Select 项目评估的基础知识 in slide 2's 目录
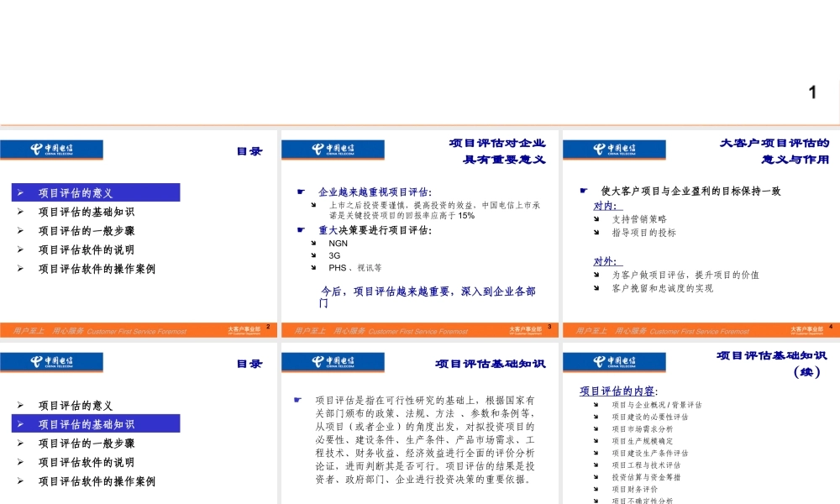The image size is (840, 504). 87,212
